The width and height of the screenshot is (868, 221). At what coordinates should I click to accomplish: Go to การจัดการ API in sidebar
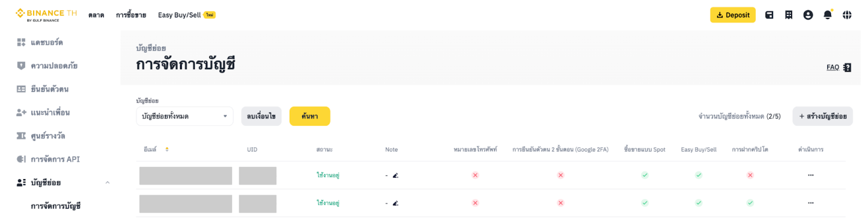[x=55, y=159]
